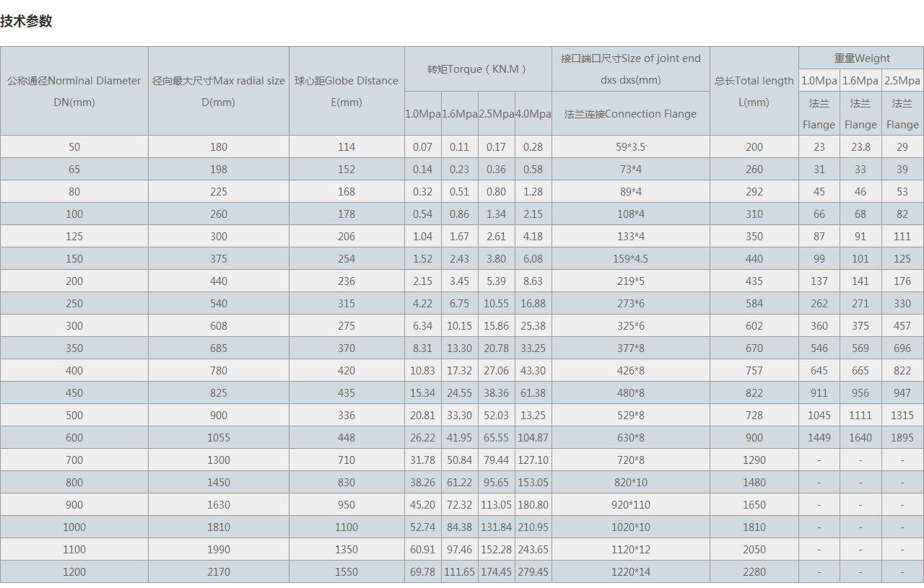This screenshot has width=924, height=588.
Task: Select the Connection Flange subheader cell
Action: (x=631, y=114)
